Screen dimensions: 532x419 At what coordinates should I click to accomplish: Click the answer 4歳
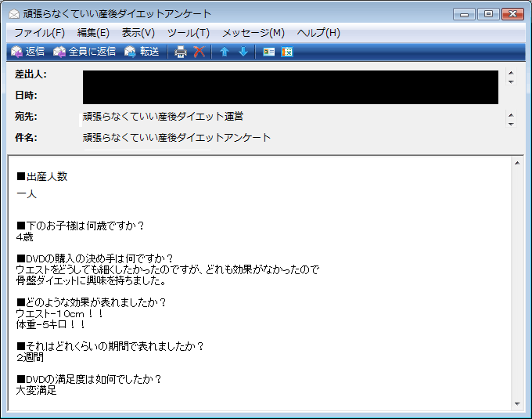coord(24,237)
